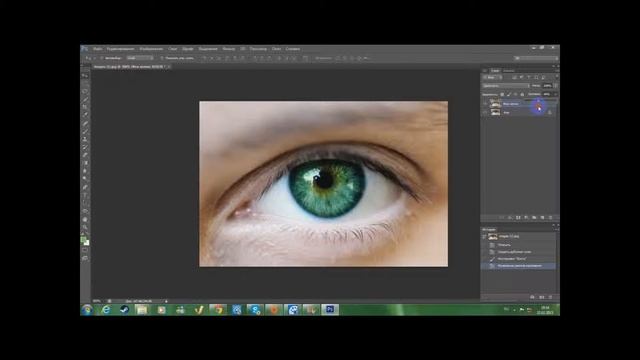Select the Gradient tool

[85, 163]
